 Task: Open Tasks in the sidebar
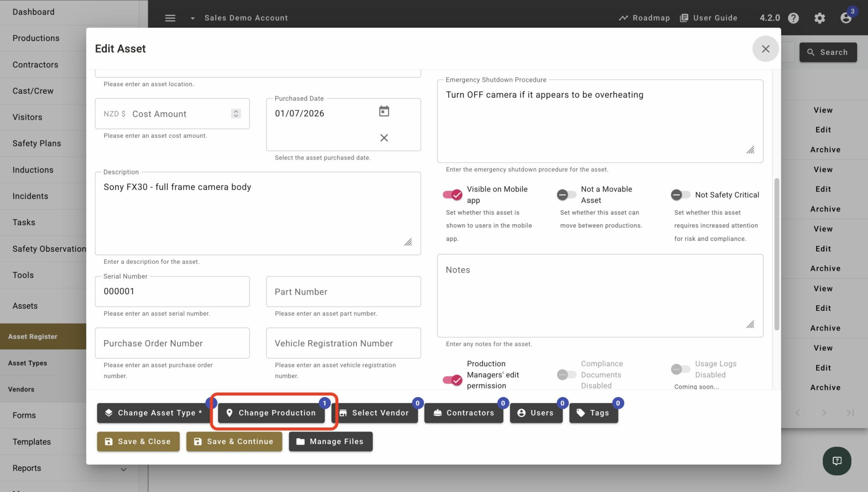24,222
